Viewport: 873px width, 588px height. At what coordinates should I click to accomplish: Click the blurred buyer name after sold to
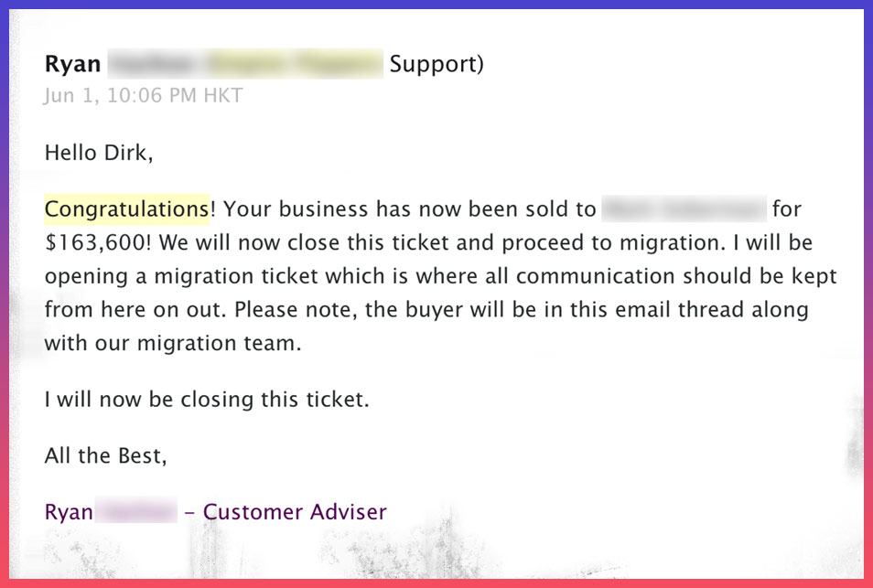(684, 209)
